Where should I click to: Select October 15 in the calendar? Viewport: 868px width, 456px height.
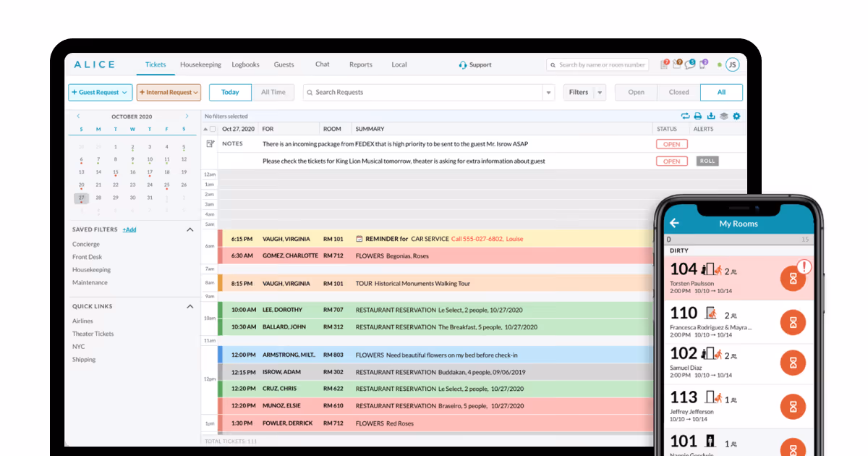point(116,172)
